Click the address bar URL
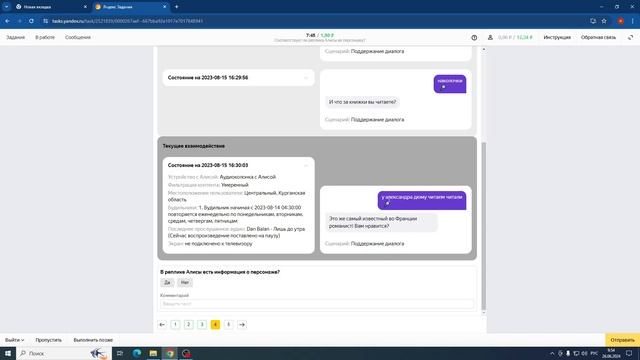The height and width of the screenshot is (360, 640). click(x=127, y=21)
